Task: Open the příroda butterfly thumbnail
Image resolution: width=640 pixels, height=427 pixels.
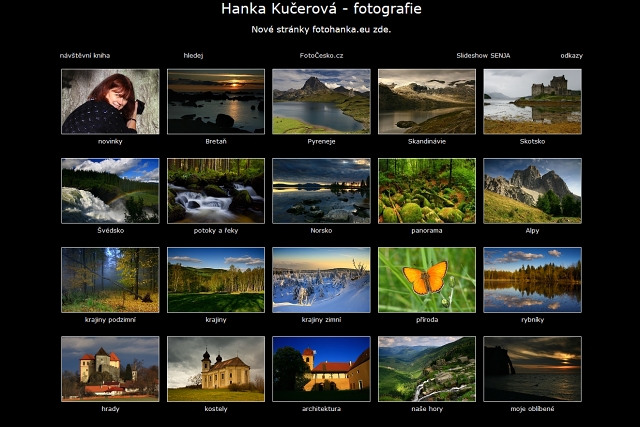Action: (x=427, y=280)
